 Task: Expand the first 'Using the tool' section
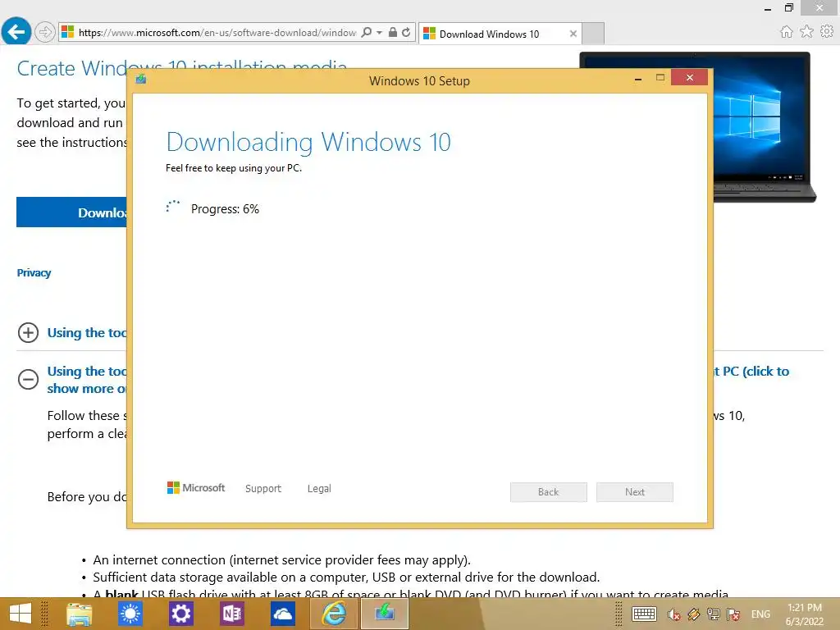(28, 333)
